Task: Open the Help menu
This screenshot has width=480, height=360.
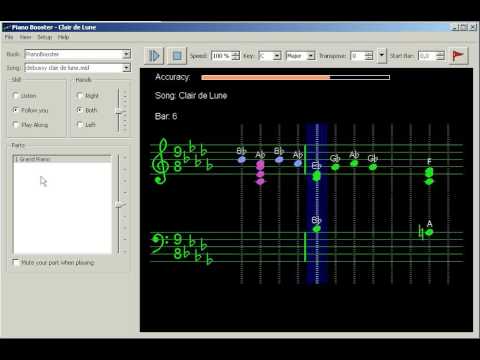Action: 63,37
